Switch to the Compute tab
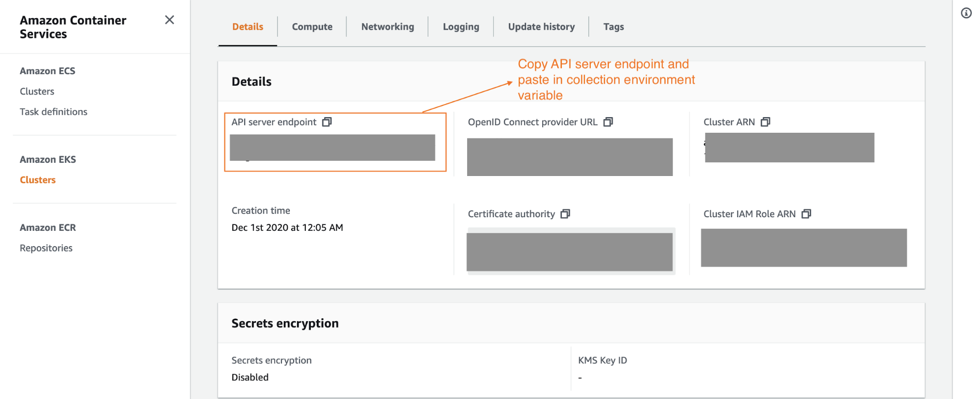 click(x=312, y=27)
